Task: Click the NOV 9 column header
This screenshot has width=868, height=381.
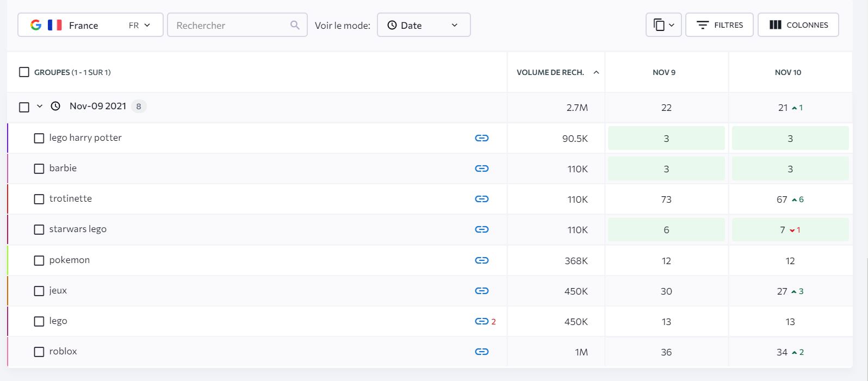Action: (664, 72)
